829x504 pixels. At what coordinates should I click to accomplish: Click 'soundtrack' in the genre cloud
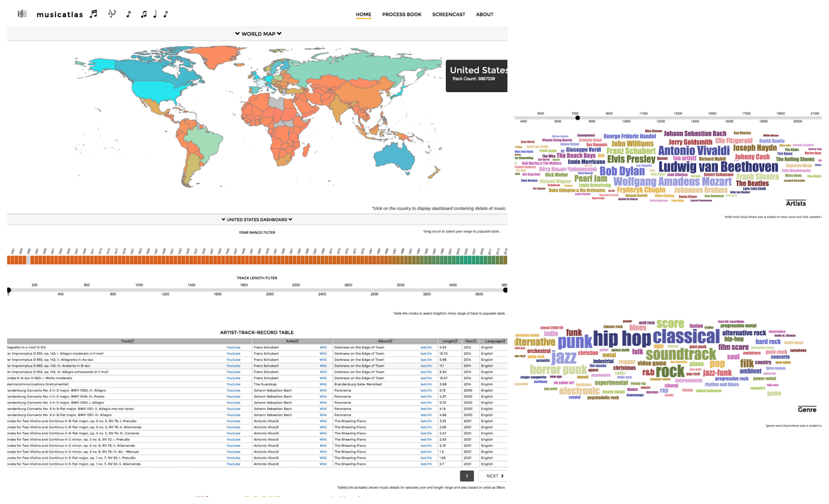pos(681,354)
